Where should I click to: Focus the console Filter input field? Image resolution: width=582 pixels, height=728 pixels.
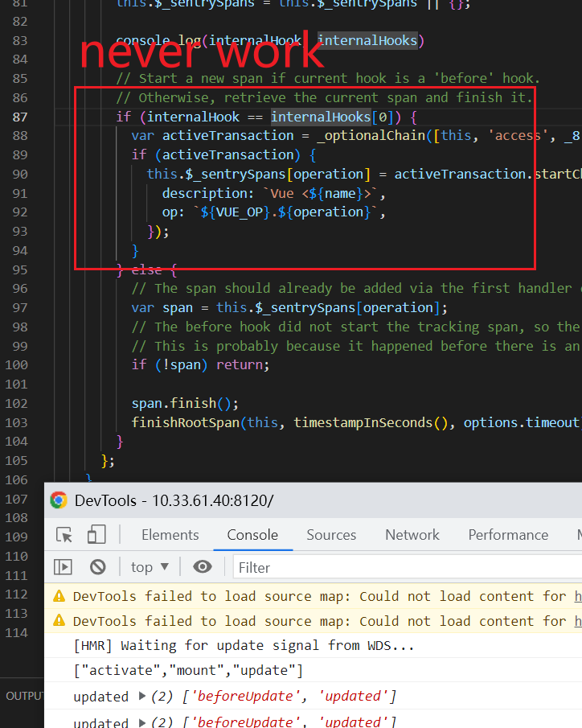tap(402, 567)
